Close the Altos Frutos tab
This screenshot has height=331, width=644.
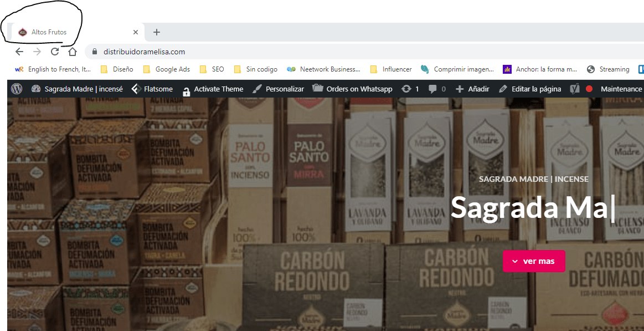pos(136,32)
